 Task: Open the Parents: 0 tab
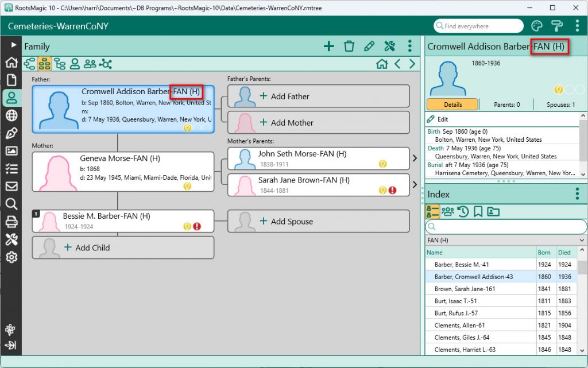[x=506, y=104]
